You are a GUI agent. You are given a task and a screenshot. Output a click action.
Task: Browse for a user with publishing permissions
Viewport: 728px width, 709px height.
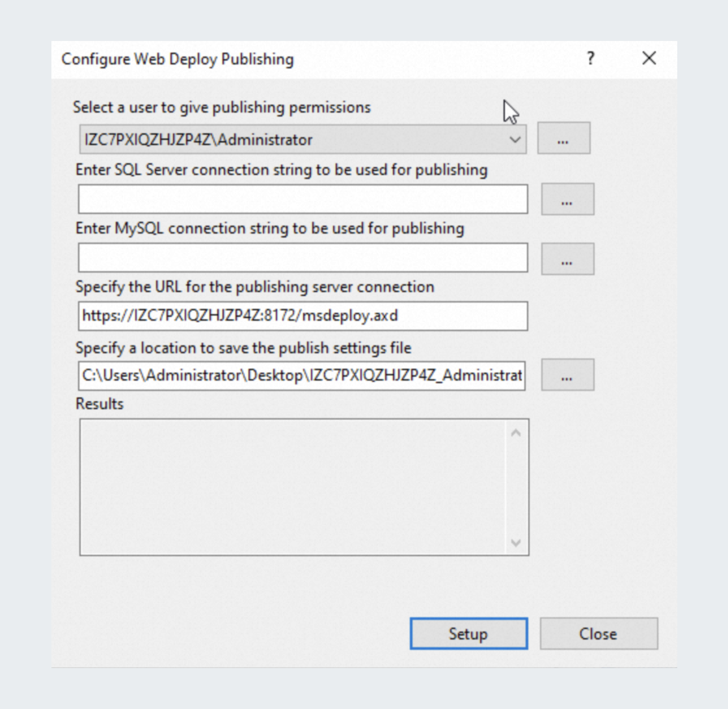coord(563,138)
